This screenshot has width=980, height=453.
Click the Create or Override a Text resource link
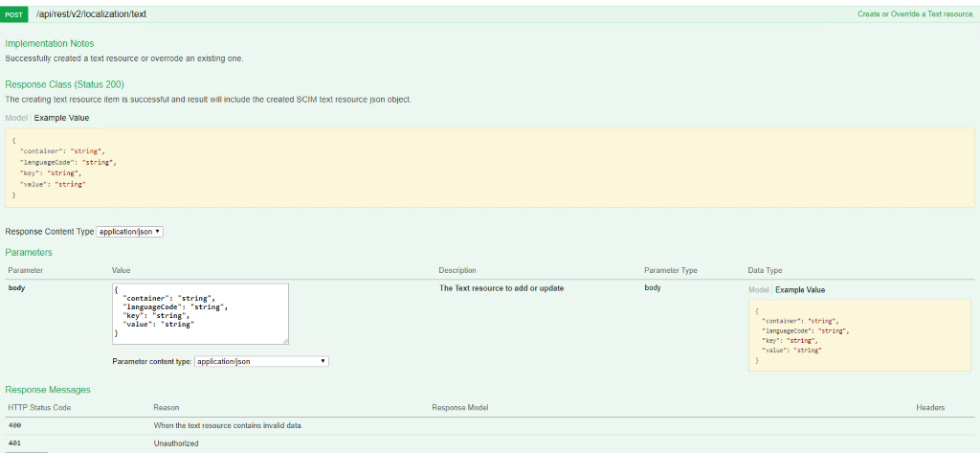(915, 14)
